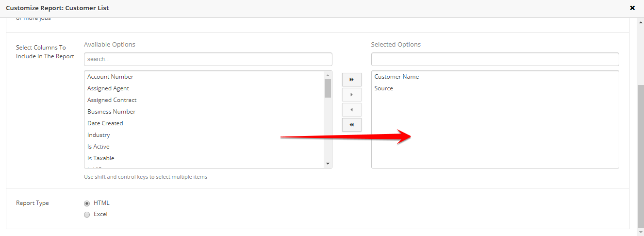The image size is (644, 236).
Task: Select Source in selected list
Action: (495, 88)
